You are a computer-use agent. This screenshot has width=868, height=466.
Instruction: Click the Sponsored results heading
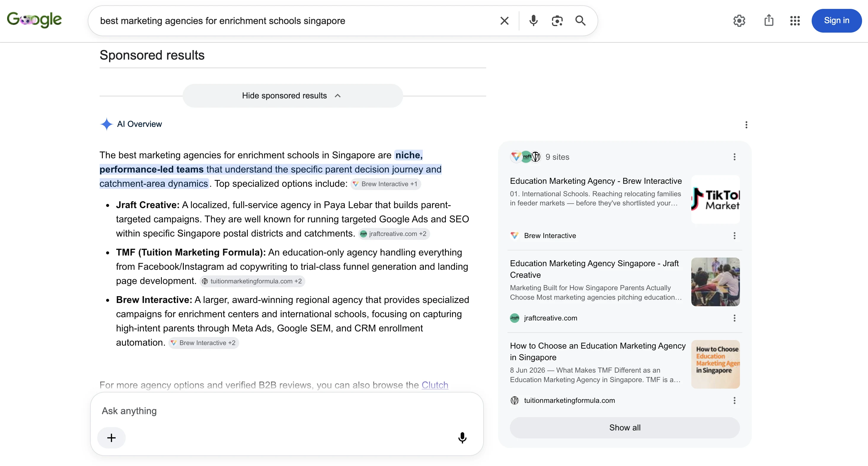pos(152,55)
